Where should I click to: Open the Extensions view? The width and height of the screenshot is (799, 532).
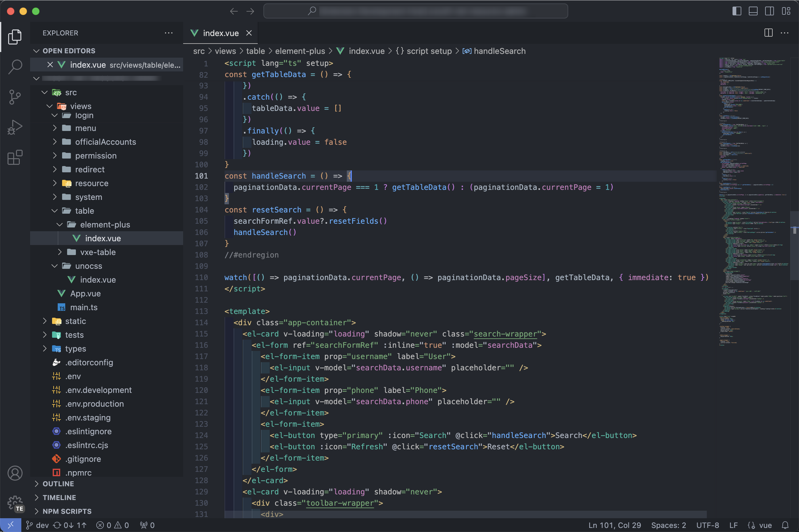[x=15, y=157]
